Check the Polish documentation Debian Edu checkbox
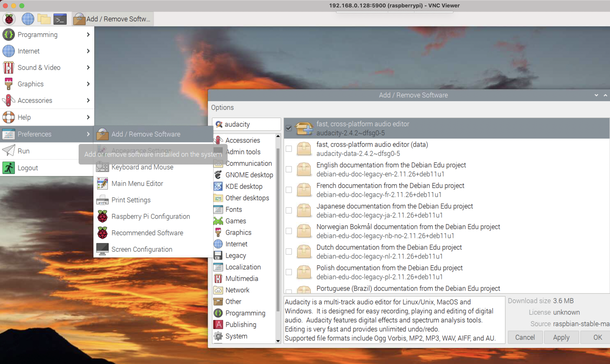This screenshot has height=364, width=610. (289, 272)
